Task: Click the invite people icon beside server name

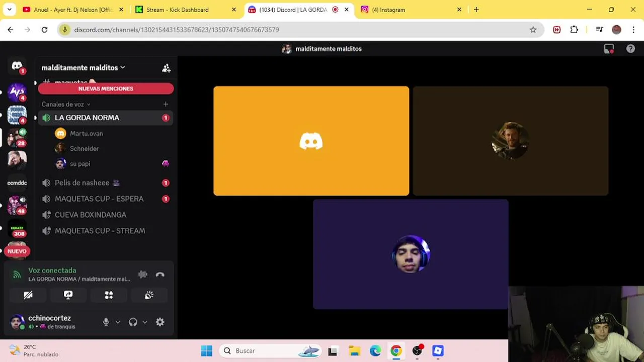Action: click(x=166, y=68)
